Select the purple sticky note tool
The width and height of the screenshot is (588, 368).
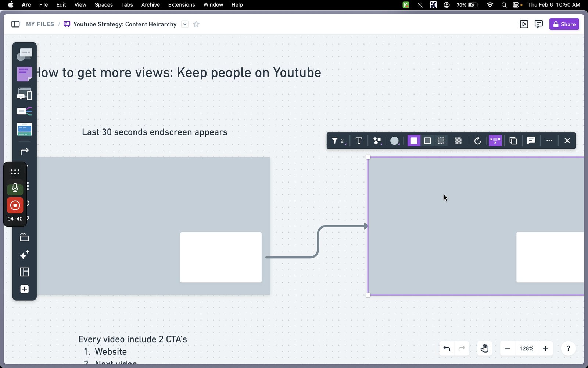(24, 74)
